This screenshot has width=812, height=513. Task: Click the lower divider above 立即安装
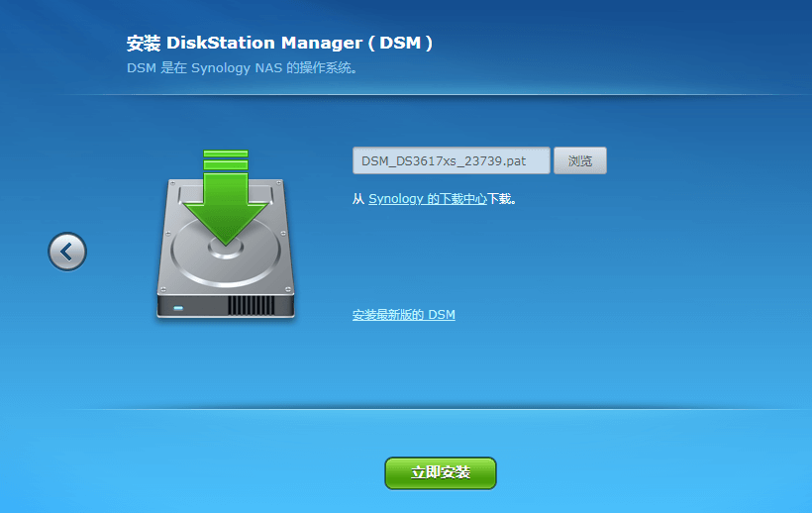pyautogui.click(x=406, y=408)
